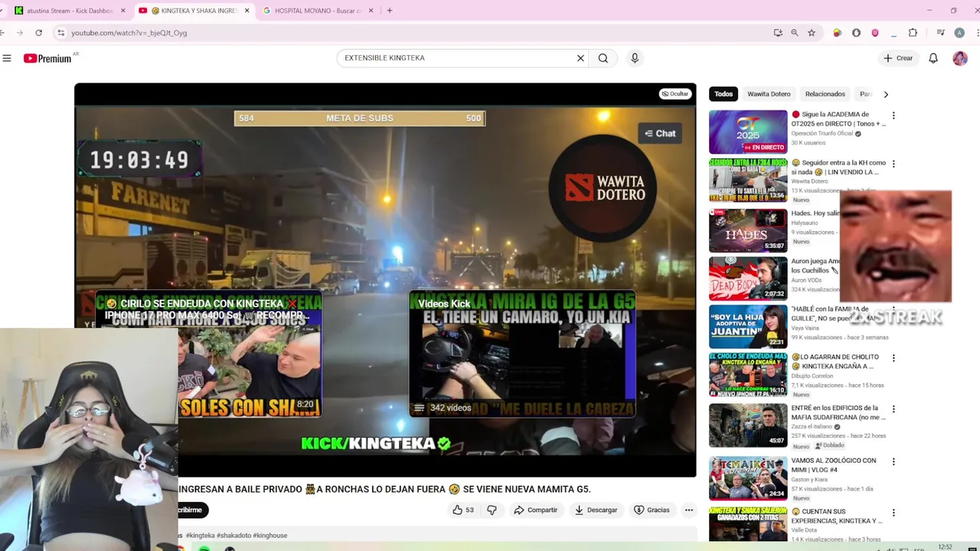The width and height of the screenshot is (980, 551).
Task: Clear the search box with the X
Action: pyautogui.click(x=580, y=58)
